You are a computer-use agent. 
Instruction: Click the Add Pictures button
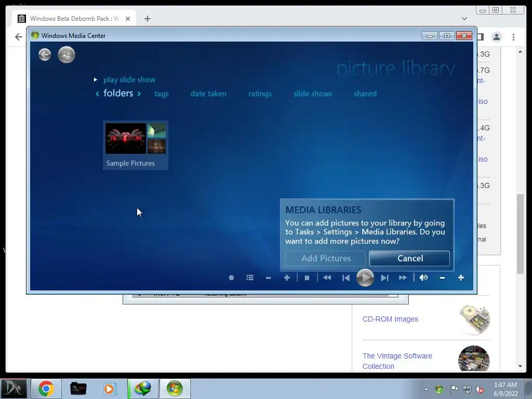(x=325, y=258)
